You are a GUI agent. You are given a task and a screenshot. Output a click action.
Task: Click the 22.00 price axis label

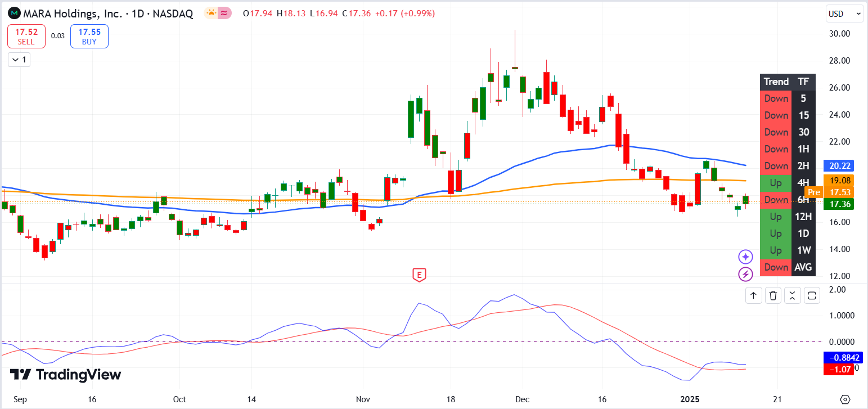(x=840, y=141)
